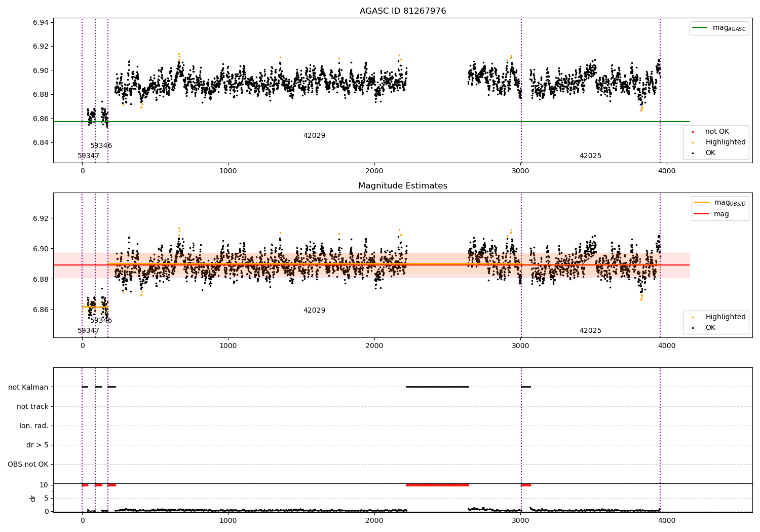Viewport: 760px width, 532px height.
Task: Click the 42029 label in the top plot
Action: click(314, 136)
